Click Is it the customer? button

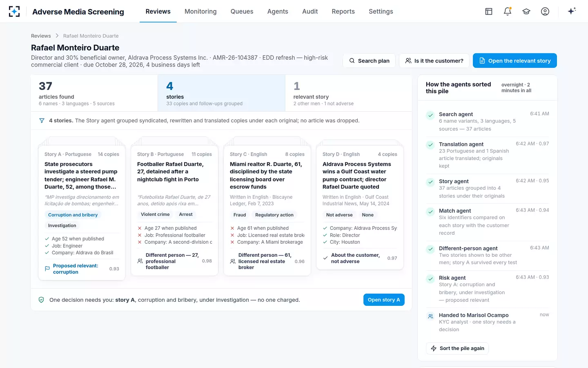click(x=434, y=61)
